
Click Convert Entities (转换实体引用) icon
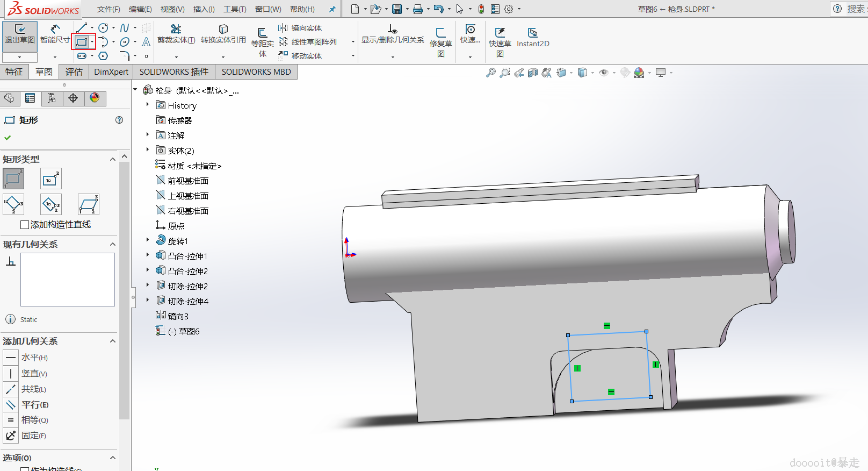click(x=223, y=30)
